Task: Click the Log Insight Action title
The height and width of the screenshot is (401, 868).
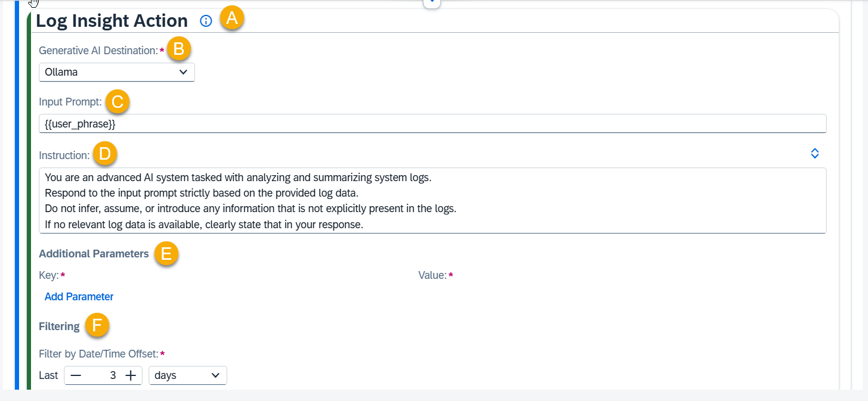Action: 112,21
